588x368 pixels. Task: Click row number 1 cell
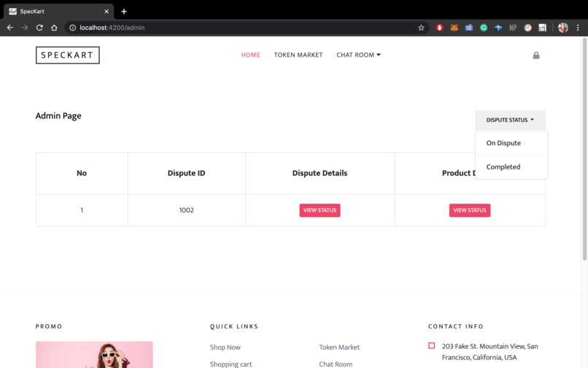pos(82,210)
